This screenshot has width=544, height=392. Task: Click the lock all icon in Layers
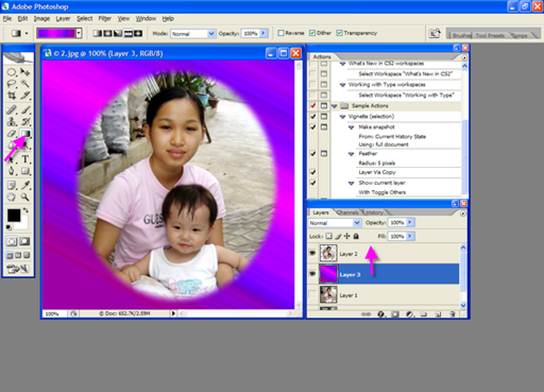pos(356,236)
